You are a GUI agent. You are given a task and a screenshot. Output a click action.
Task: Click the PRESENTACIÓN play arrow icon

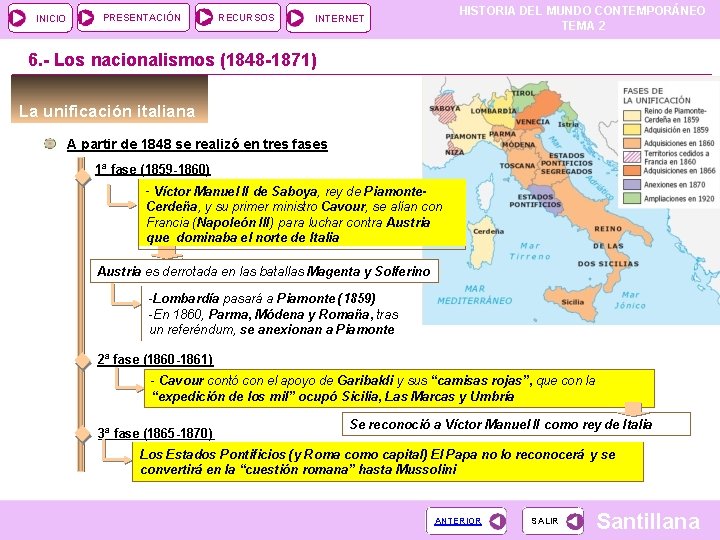86,18
